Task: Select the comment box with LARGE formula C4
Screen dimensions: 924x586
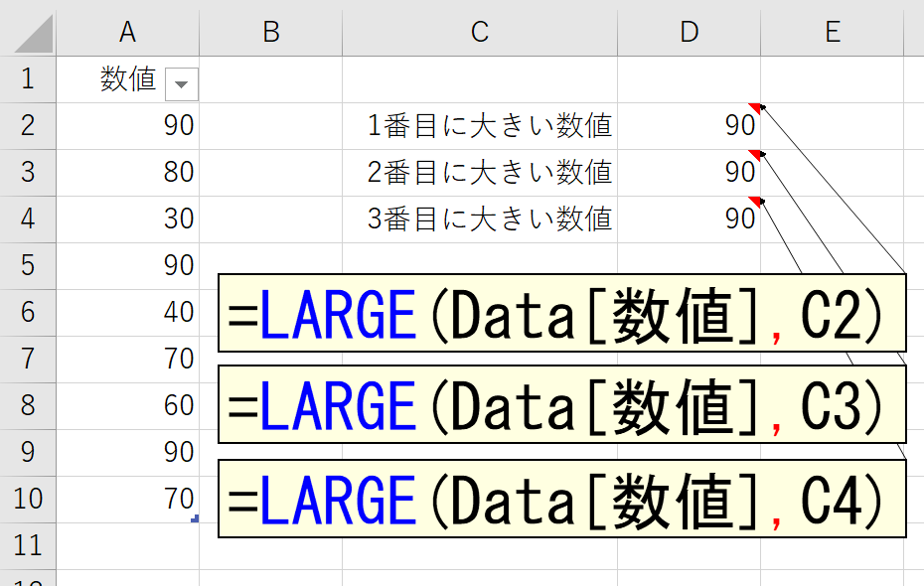Action: pyautogui.click(x=561, y=499)
